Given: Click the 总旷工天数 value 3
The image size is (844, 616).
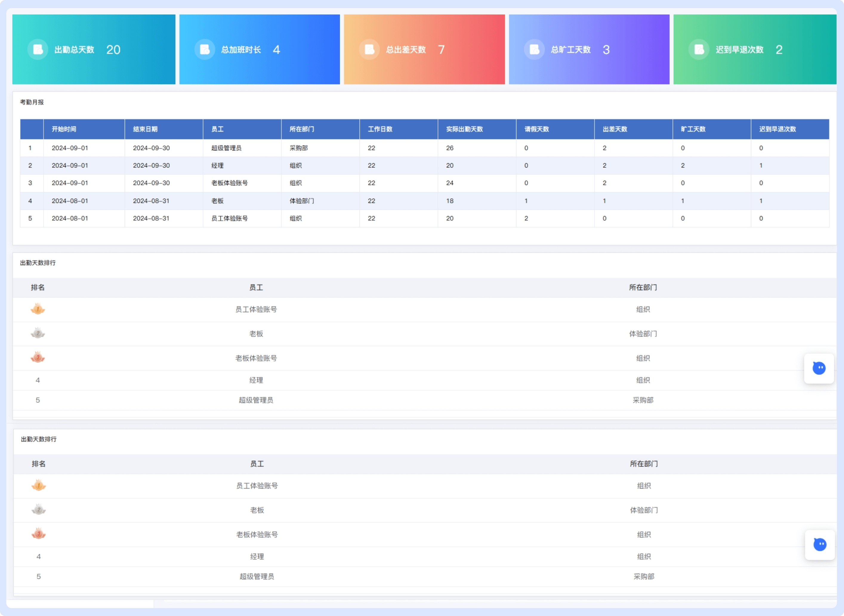Looking at the screenshot, I should (x=606, y=50).
